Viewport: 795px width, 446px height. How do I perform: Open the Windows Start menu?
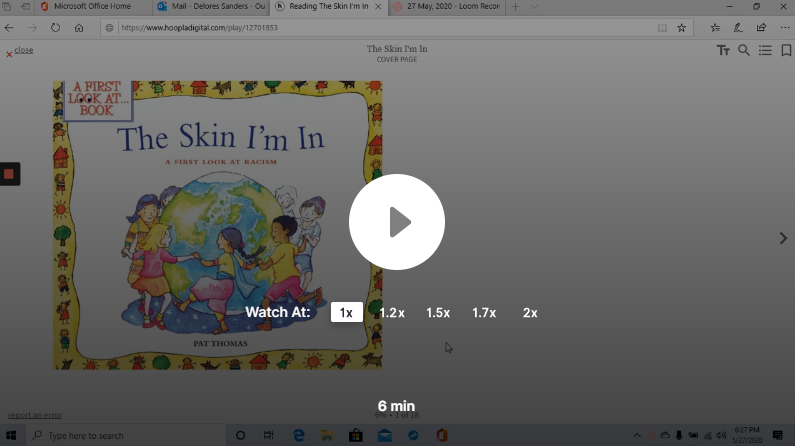click(11, 435)
